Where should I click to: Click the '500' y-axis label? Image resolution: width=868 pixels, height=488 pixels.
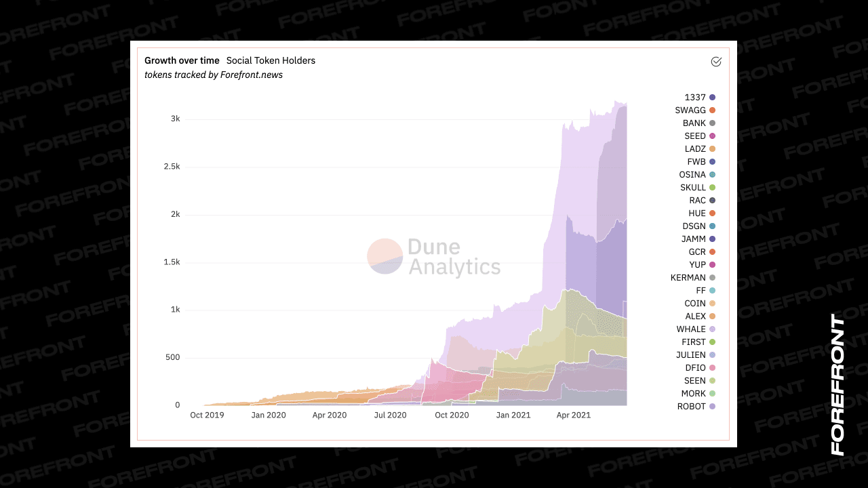pyautogui.click(x=173, y=358)
